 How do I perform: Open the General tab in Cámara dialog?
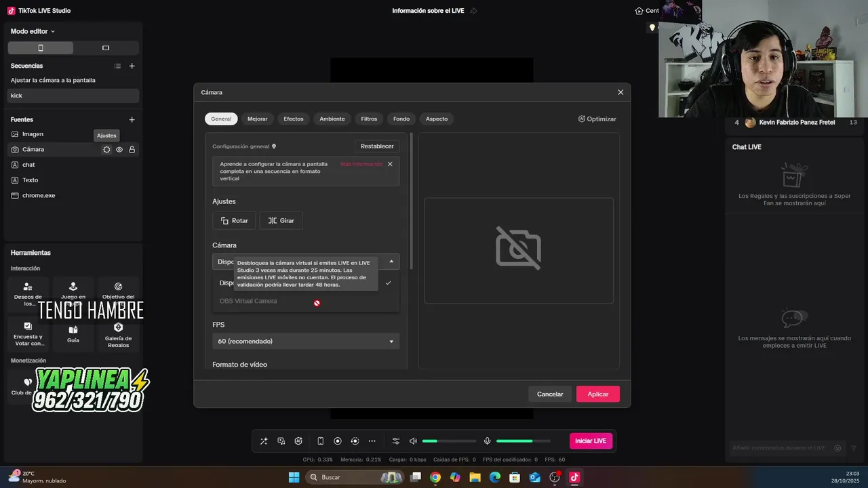(221, 119)
